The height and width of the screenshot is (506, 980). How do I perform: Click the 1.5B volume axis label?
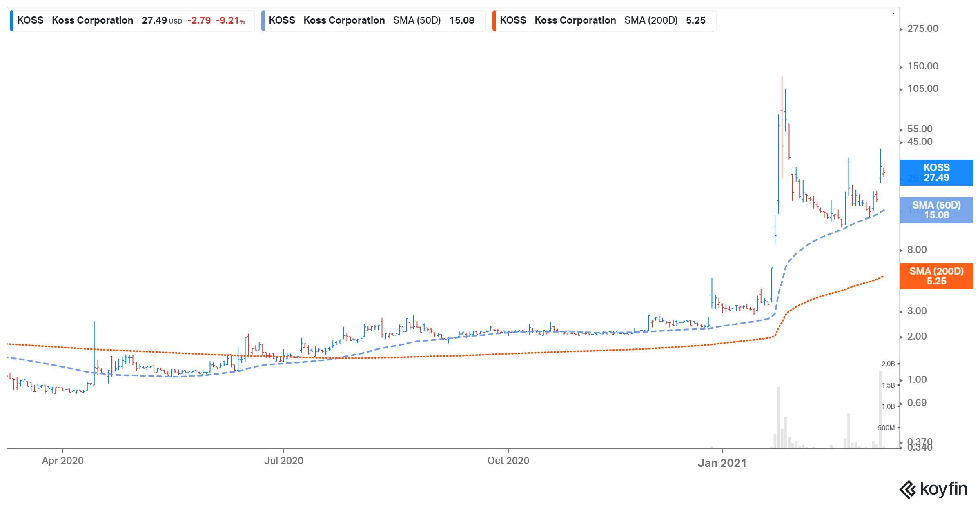[x=888, y=385]
